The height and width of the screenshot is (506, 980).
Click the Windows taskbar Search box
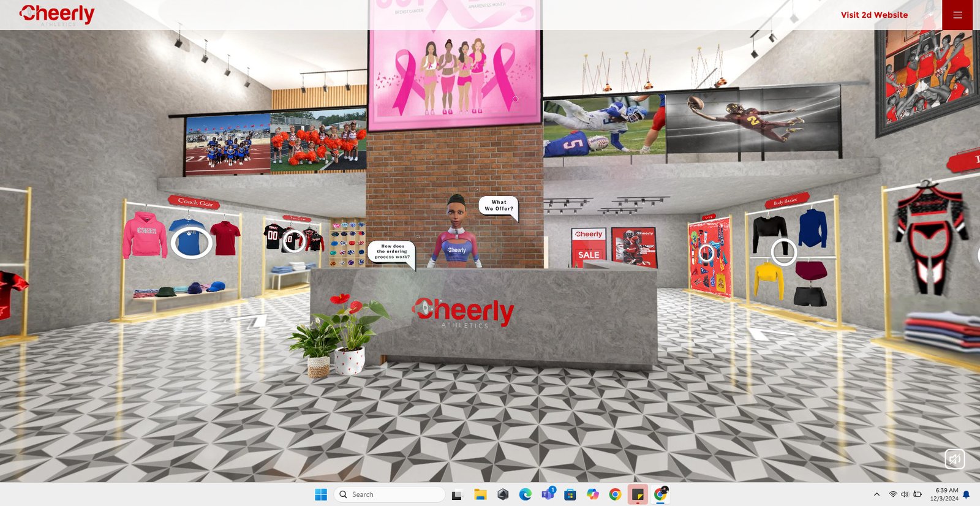click(x=390, y=494)
